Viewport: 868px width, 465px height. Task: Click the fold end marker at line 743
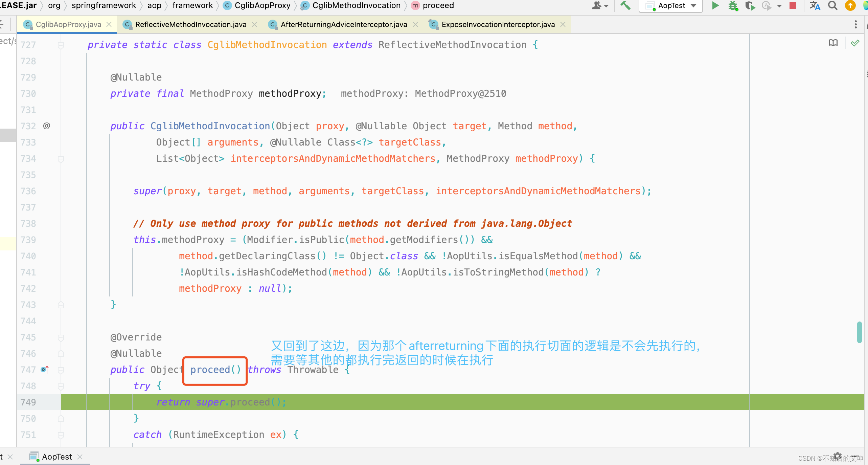61,305
